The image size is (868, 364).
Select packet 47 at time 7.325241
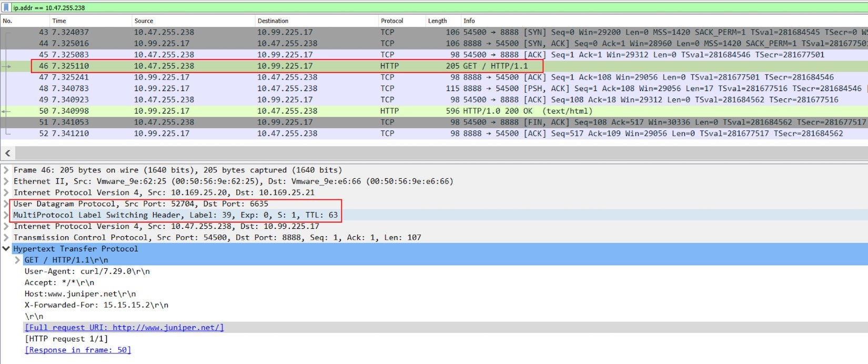pyautogui.click(x=434, y=77)
